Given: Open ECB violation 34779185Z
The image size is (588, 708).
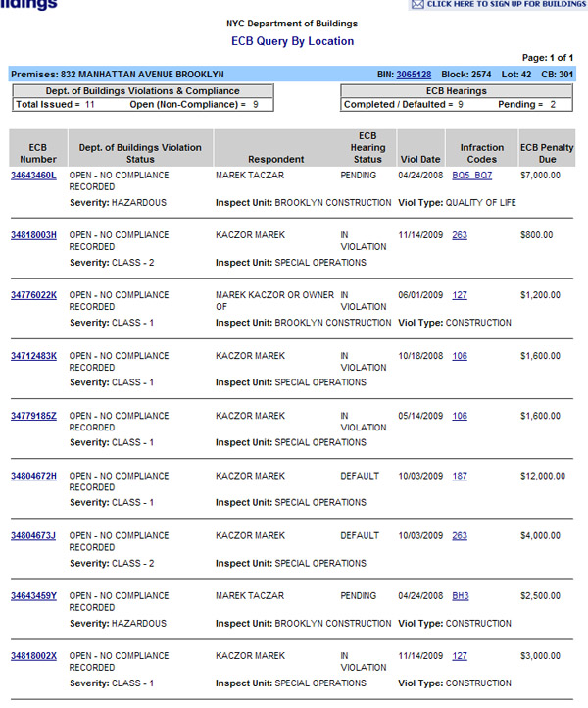Looking at the screenshot, I should tap(34, 416).
